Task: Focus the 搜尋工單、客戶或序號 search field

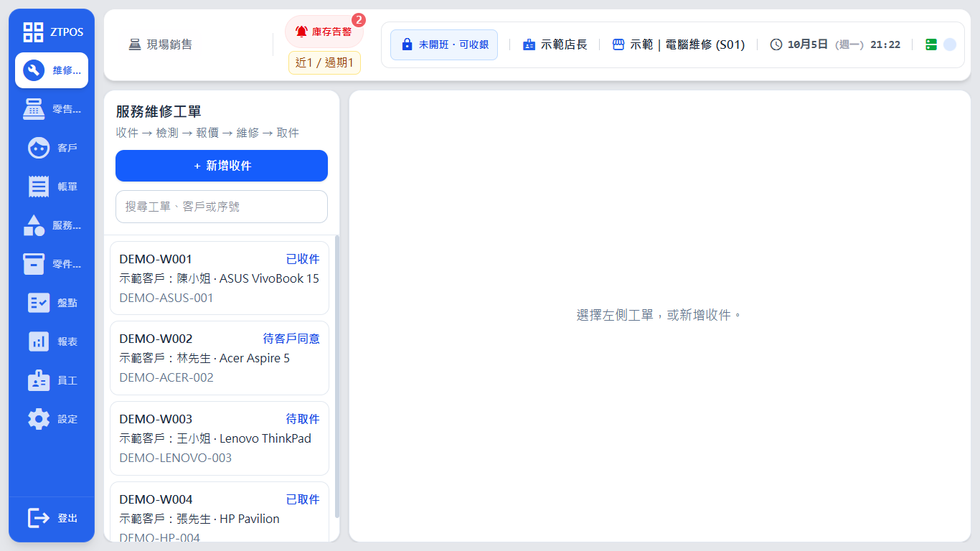Action: (222, 207)
